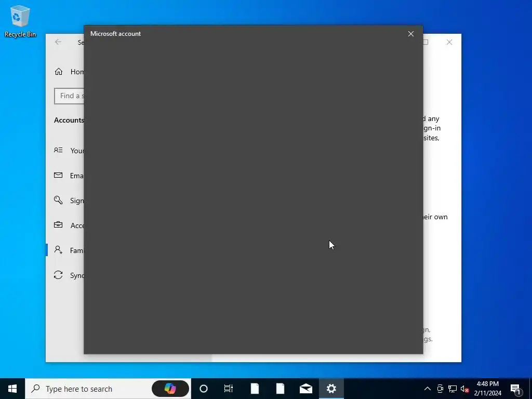Switch to Settings gear on taskbar
This screenshot has width=532, height=399.
[331, 389]
